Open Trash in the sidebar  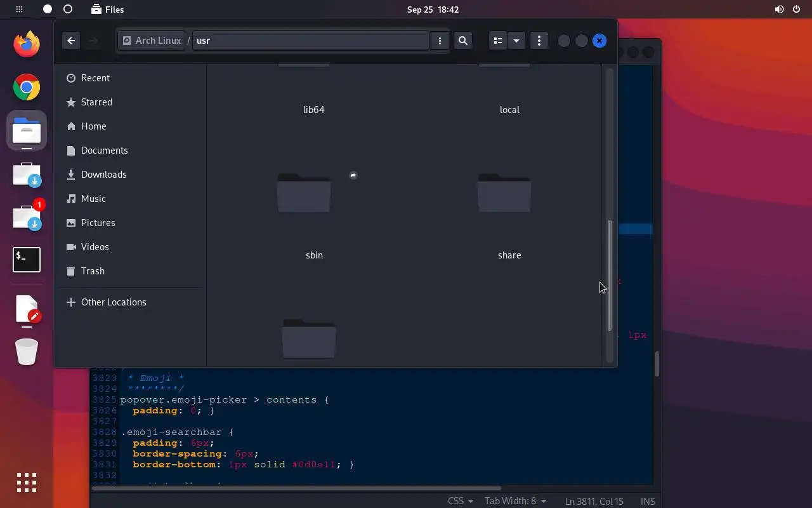click(x=132, y=271)
